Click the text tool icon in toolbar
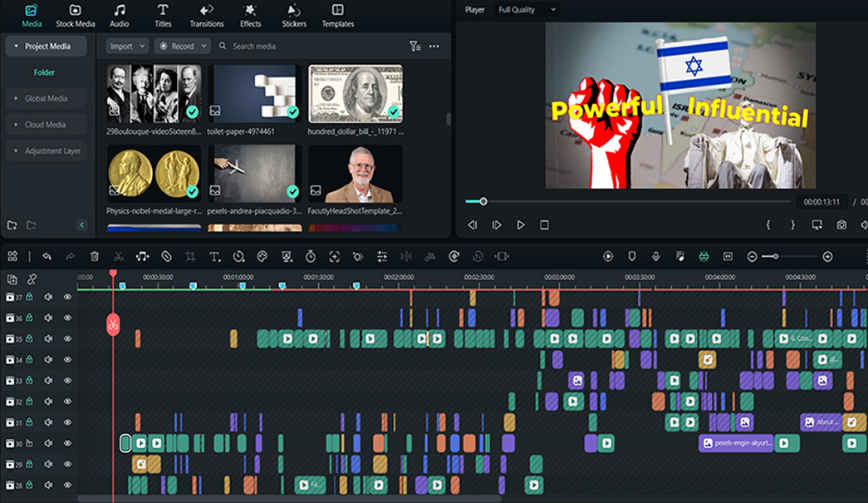The width and height of the screenshot is (868, 503). 214,257
